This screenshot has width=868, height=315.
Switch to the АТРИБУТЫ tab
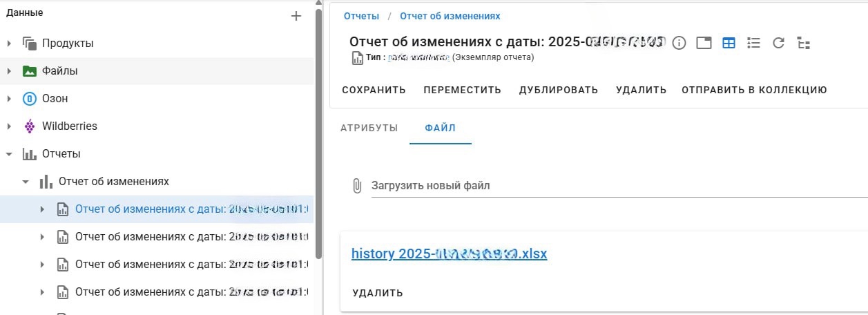coord(369,128)
